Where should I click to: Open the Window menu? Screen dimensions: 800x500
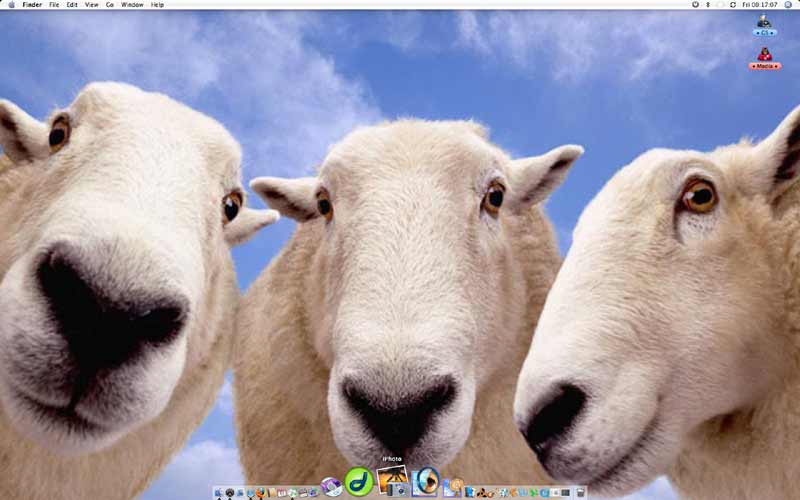pos(132,5)
